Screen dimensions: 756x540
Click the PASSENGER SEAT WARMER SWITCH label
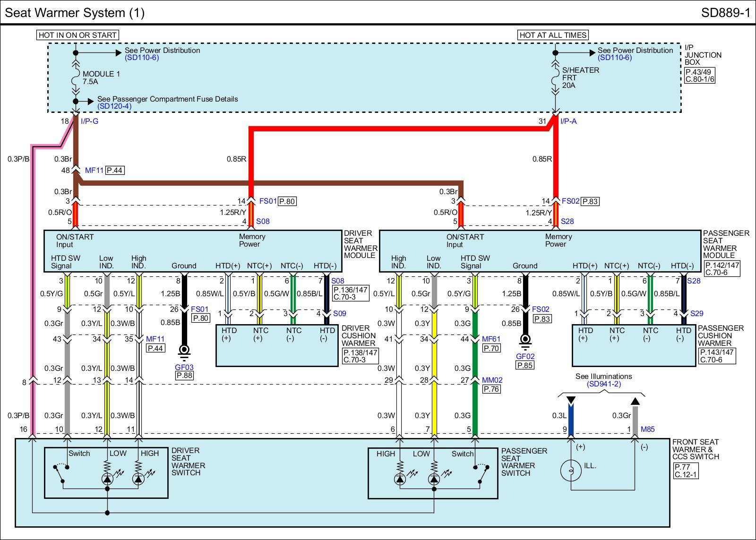tap(524, 462)
